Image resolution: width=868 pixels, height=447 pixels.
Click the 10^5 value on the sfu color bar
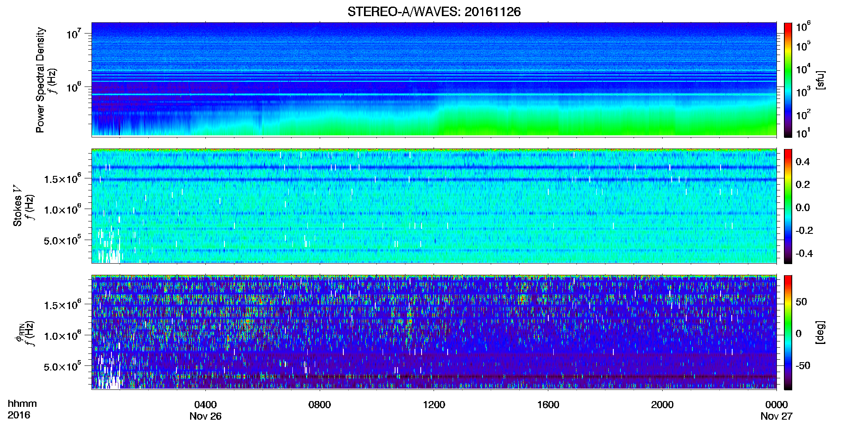coord(803,46)
